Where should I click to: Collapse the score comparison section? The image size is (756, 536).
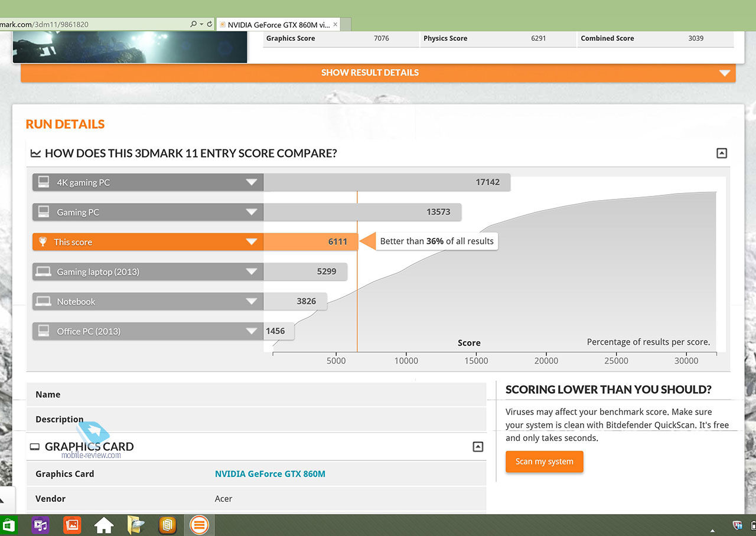[x=721, y=153]
